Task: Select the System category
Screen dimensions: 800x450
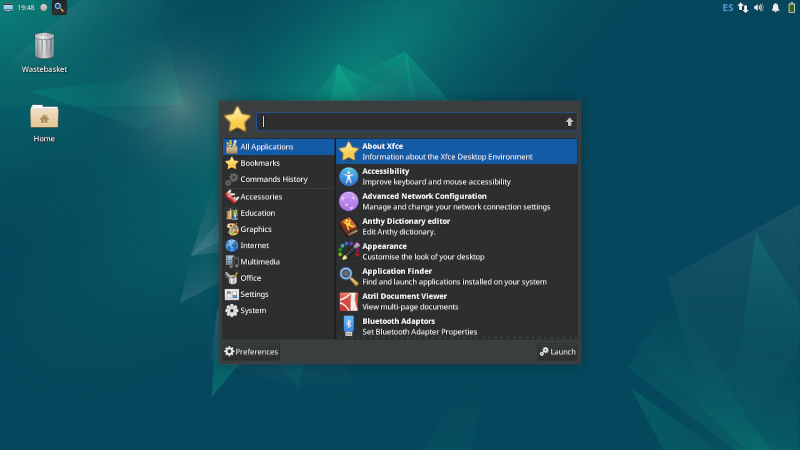Action: coord(279,311)
